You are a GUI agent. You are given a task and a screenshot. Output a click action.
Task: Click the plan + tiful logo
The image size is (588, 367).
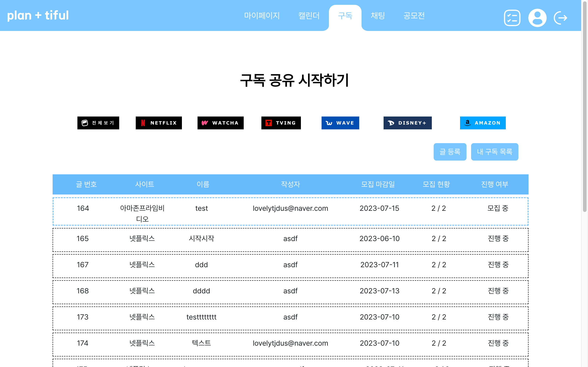pos(38,15)
